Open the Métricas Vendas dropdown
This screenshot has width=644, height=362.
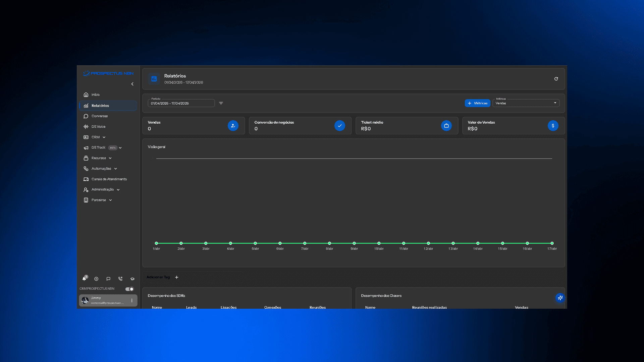[x=526, y=103]
